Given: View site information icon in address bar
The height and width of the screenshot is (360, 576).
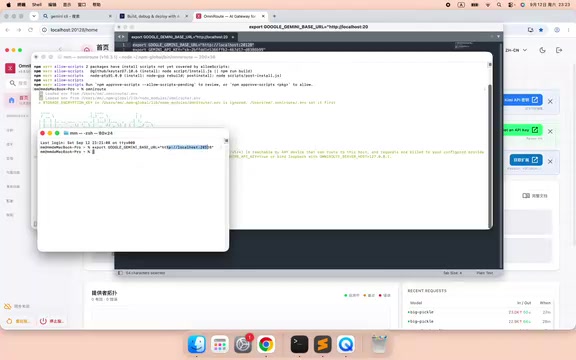Looking at the screenshot, I should (44, 30).
